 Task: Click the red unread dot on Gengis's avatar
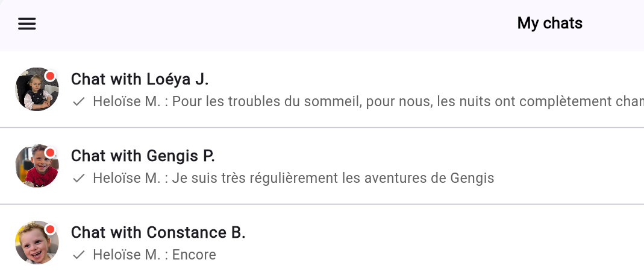click(x=51, y=153)
